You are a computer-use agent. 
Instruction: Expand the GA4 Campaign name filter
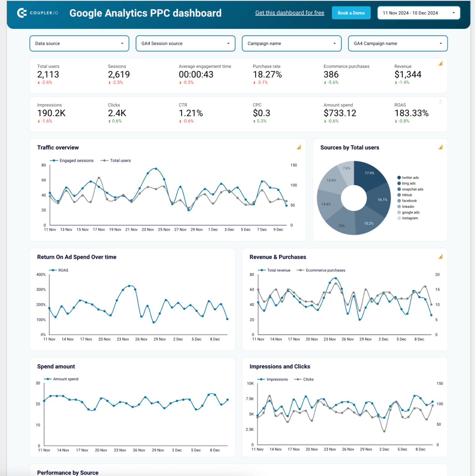[x=398, y=43]
